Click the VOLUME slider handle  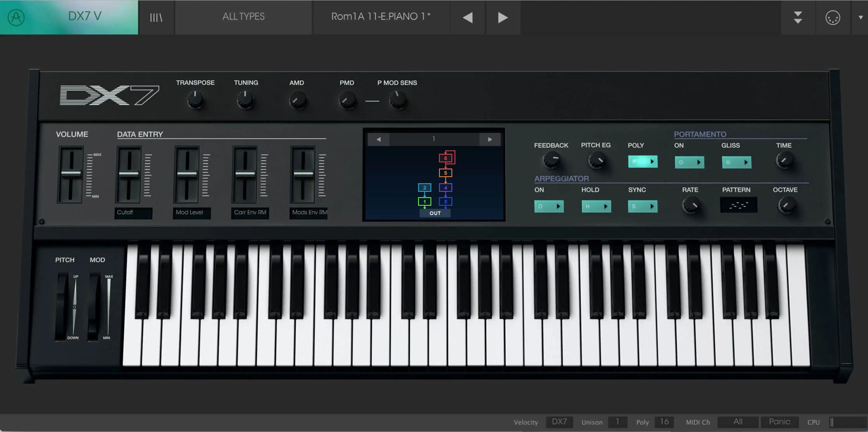tap(71, 173)
